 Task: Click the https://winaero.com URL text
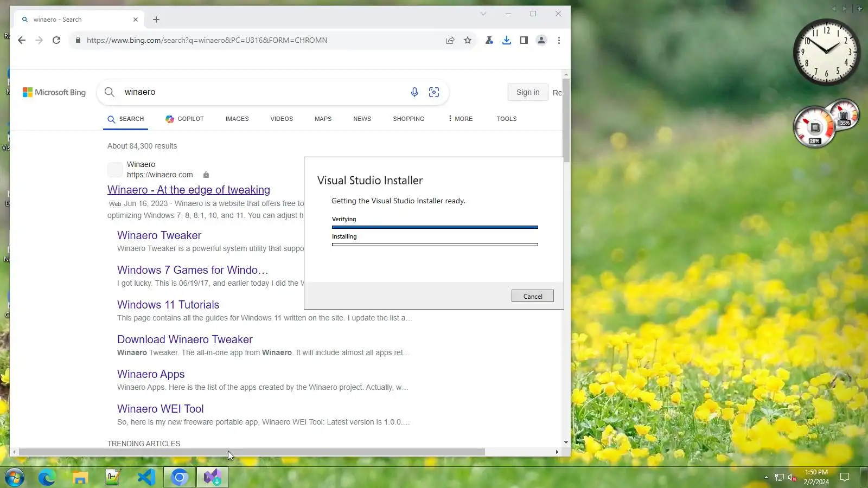pos(160,175)
